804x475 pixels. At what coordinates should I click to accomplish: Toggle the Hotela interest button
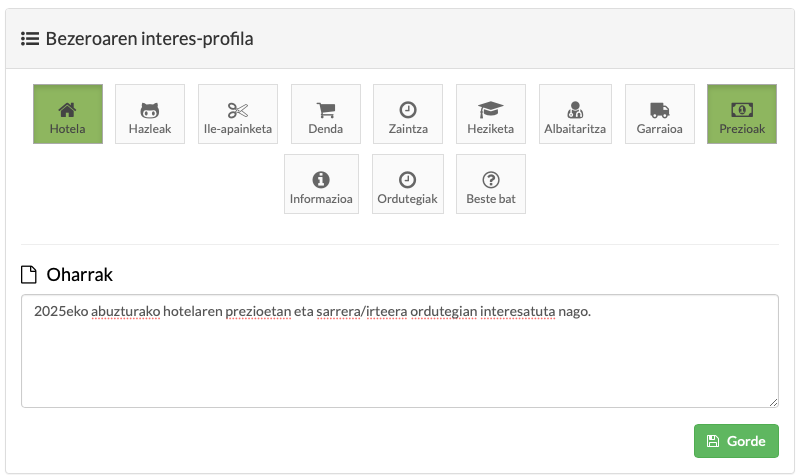tap(68, 114)
